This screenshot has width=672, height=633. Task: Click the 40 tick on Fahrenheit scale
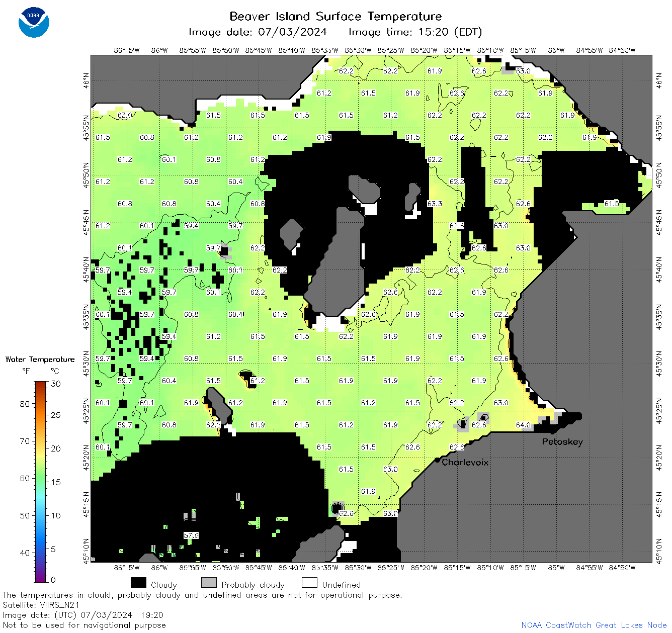[x=25, y=553]
